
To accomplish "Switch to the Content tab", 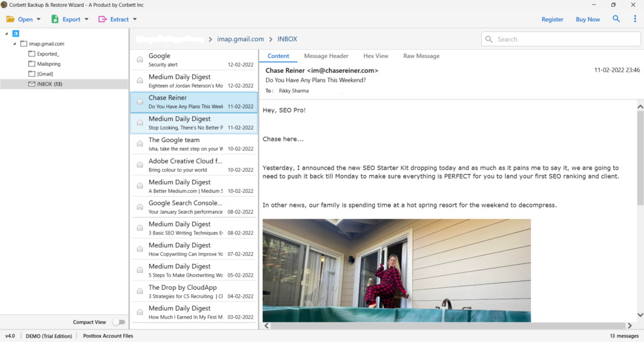I will tap(278, 56).
